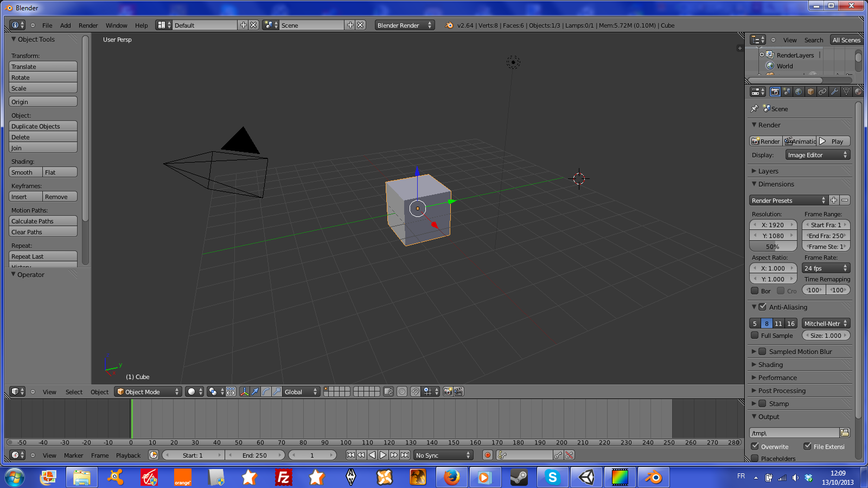This screenshot has height=488, width=868.
Task: Open the Modifiers wrench tab
Action: coord(834,92)
